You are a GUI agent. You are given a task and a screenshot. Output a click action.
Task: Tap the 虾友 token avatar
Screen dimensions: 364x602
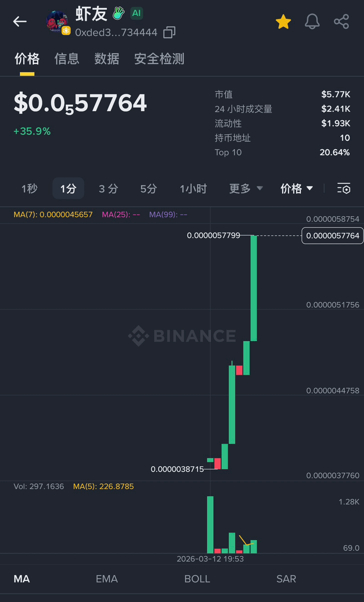tap(58, 22)
